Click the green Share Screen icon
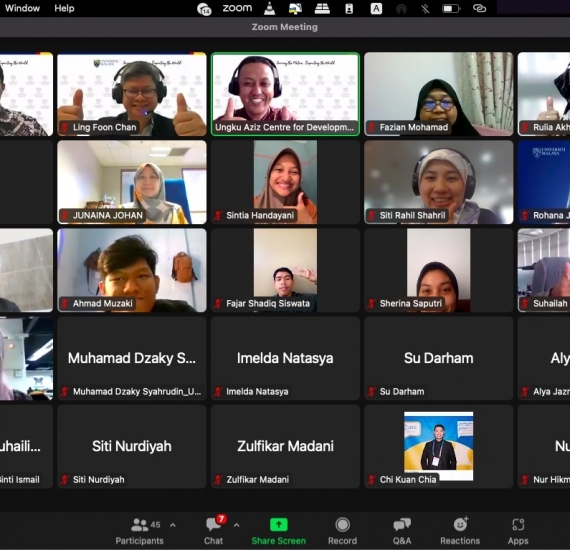The image size is (570, 550). (279, 525)
